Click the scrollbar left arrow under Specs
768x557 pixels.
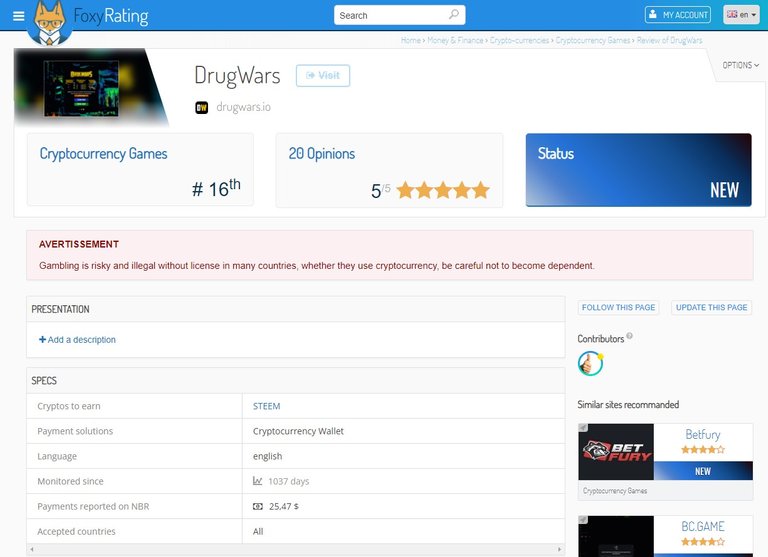[32, 549]
